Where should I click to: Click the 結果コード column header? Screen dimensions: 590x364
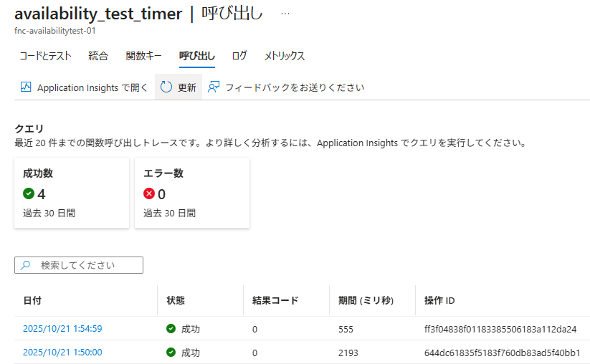275,300
